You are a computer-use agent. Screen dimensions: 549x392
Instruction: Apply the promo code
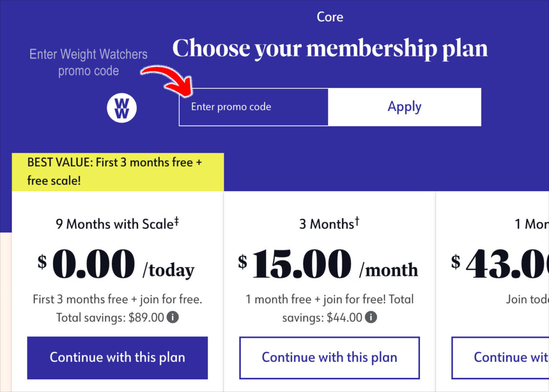pos(405,107)
